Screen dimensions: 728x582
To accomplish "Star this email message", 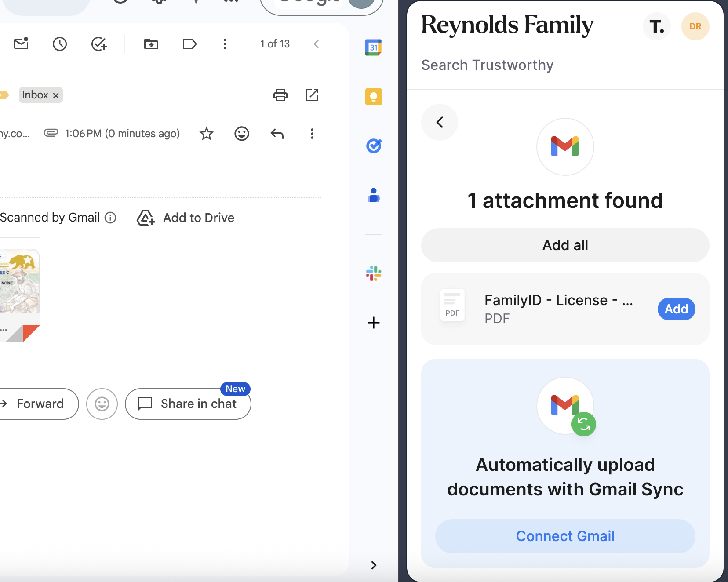I will tap(207, 134).
